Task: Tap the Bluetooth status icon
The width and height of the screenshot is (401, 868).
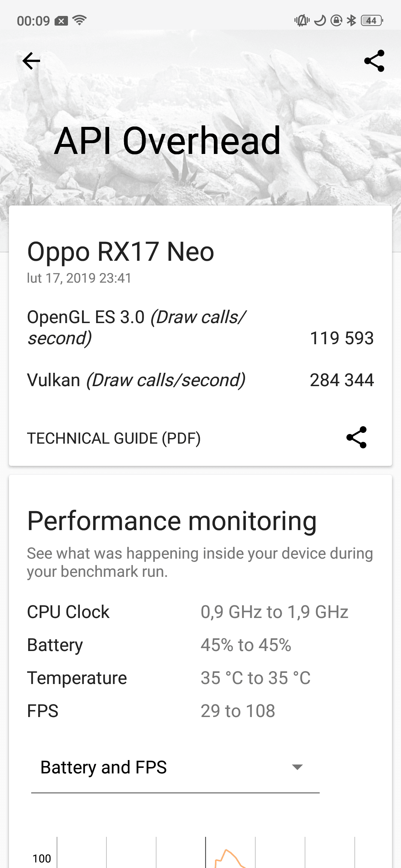Action: click(351, 20)
